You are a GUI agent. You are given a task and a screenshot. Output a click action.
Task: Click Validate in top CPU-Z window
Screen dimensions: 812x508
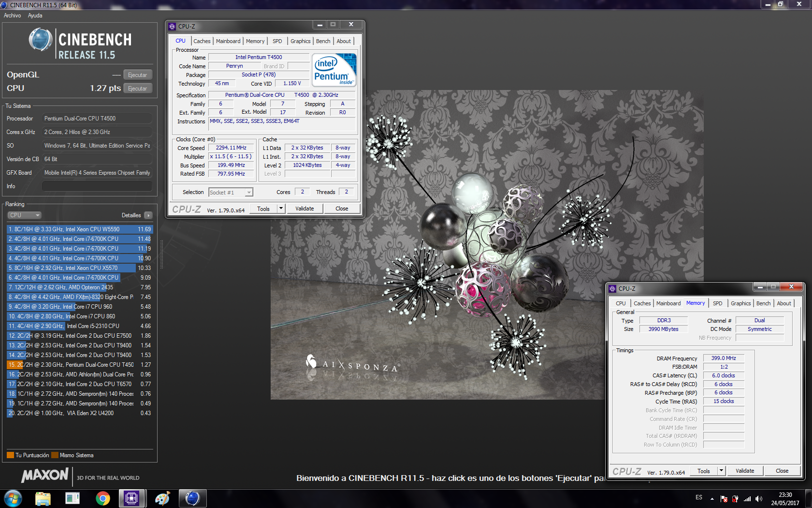point(304,209)
